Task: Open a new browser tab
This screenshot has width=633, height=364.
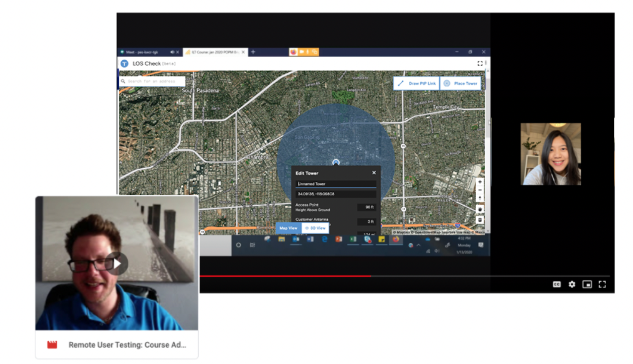Action: (x=253, y=52)
